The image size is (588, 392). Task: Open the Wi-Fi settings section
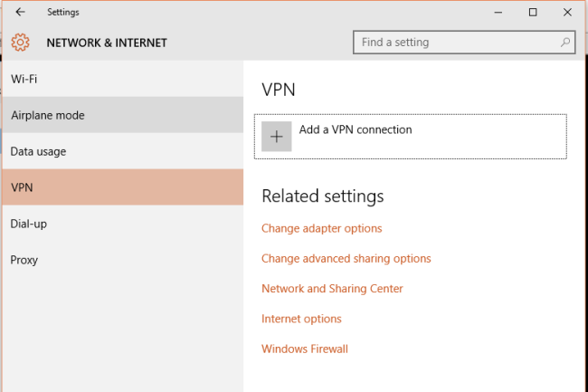click(x=24, y=79)
